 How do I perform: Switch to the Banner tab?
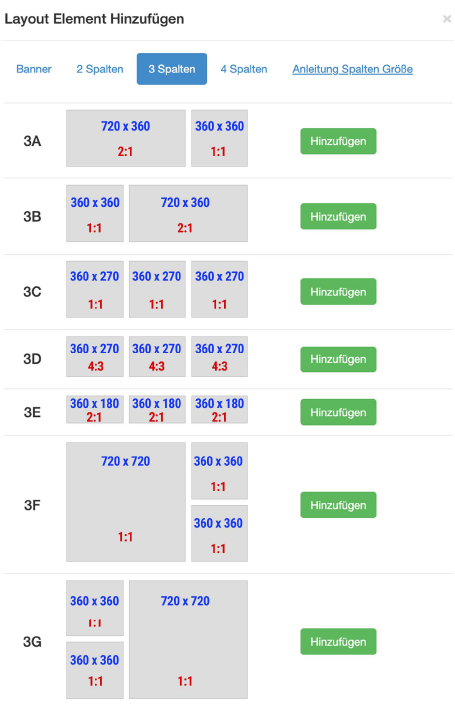[x=34, y=69]
